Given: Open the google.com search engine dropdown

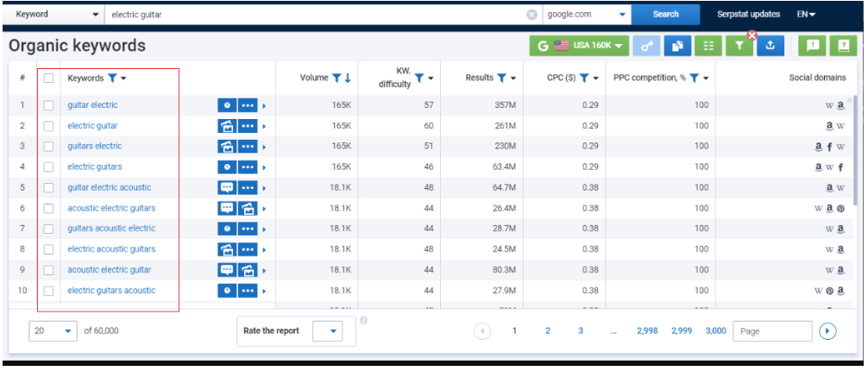Looking at the screenshot, I should [x=587, y=15].
